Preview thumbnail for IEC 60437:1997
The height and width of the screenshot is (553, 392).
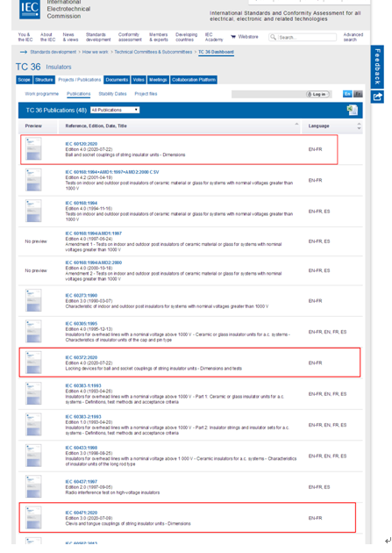tap(33, 486)
